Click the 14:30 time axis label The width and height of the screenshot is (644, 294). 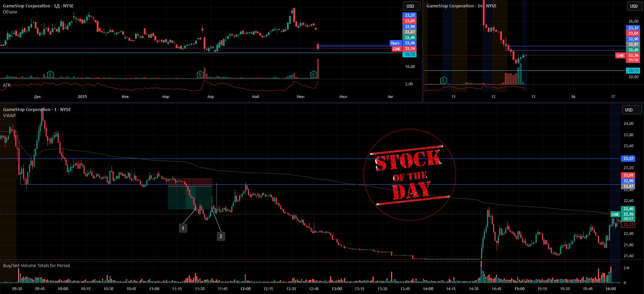(x=474, y=289)
